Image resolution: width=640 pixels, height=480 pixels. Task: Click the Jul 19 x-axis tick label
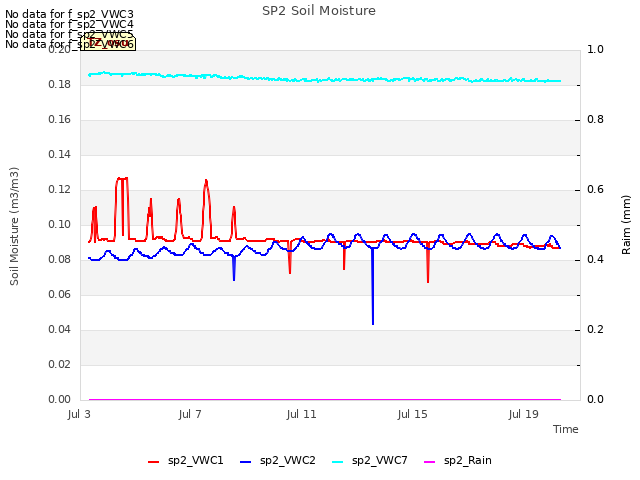click(x=523, y=414)
